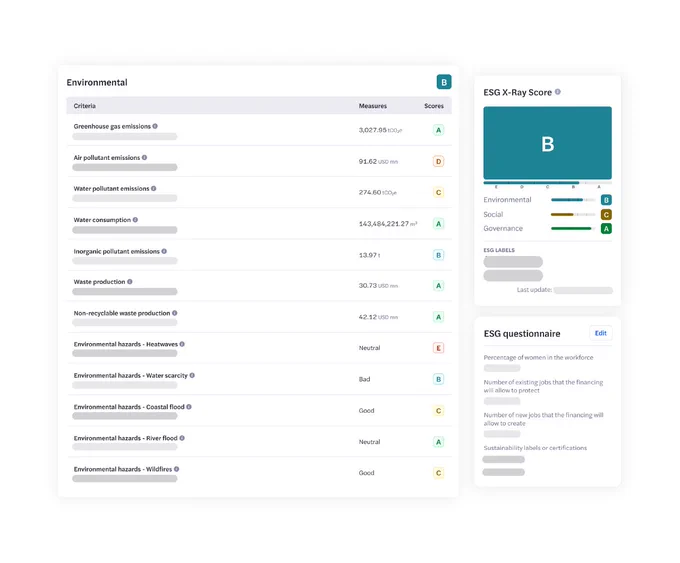Click info icon beside Air pollutant emissions
Image resolution: width=680 pixels, height=563 pixels.
pos(144,157)
